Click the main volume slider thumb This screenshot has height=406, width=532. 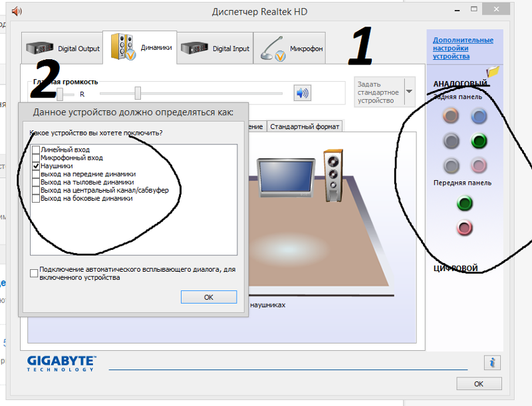138,93
